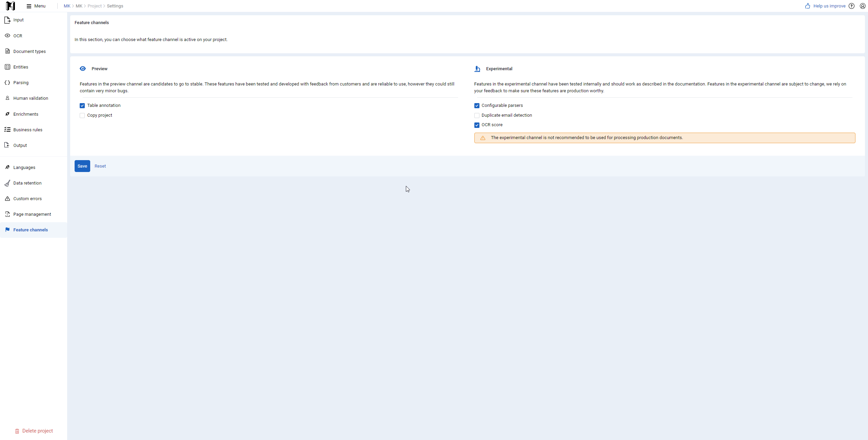Click the Custom errors warning icon
The width and height of the screenshot is (868, 440).
(x=7, y=198)
